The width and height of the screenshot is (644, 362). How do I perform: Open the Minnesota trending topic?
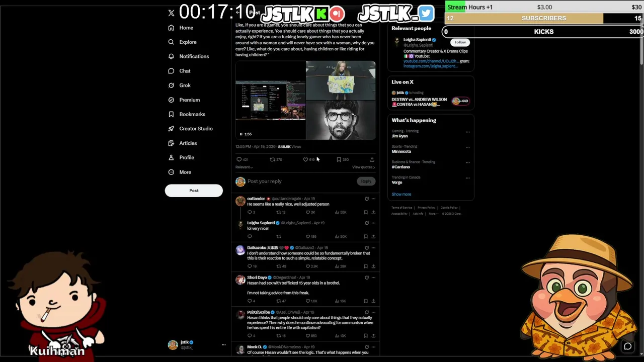401,151
